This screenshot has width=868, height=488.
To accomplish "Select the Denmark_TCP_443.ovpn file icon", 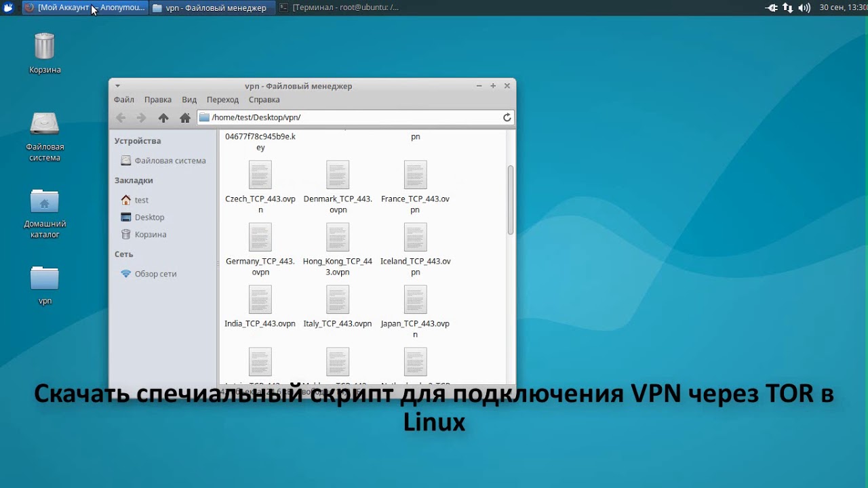I will tap(338, 175).
